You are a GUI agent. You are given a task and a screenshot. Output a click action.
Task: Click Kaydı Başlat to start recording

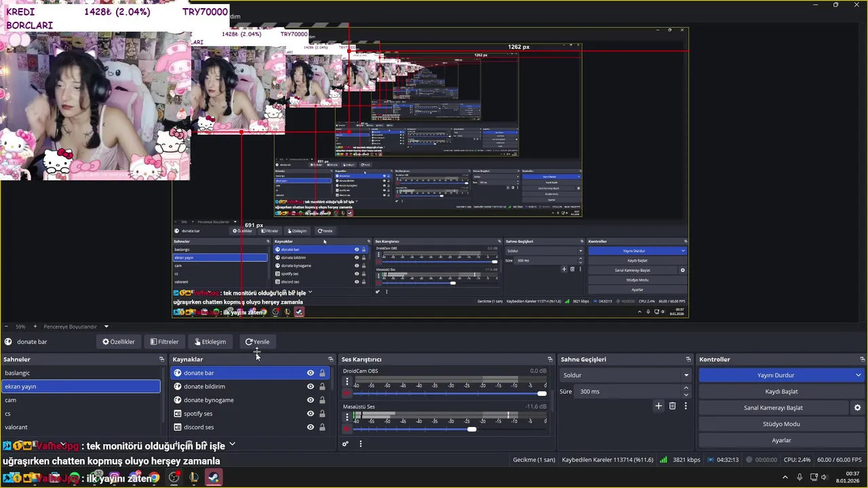point(781,391)
